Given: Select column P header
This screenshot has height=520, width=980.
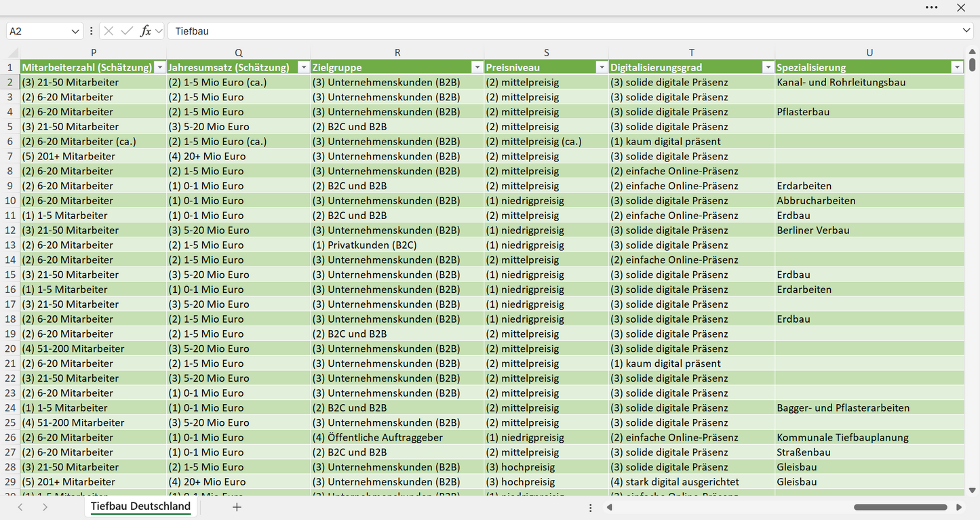Looking at the screenshot, I should coord(94,52).
